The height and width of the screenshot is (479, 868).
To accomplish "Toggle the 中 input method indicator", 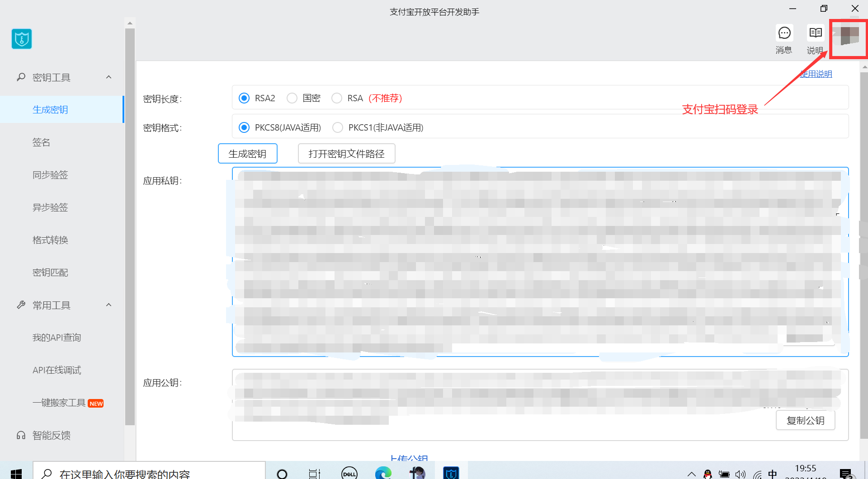I will (x=773, y=474).
